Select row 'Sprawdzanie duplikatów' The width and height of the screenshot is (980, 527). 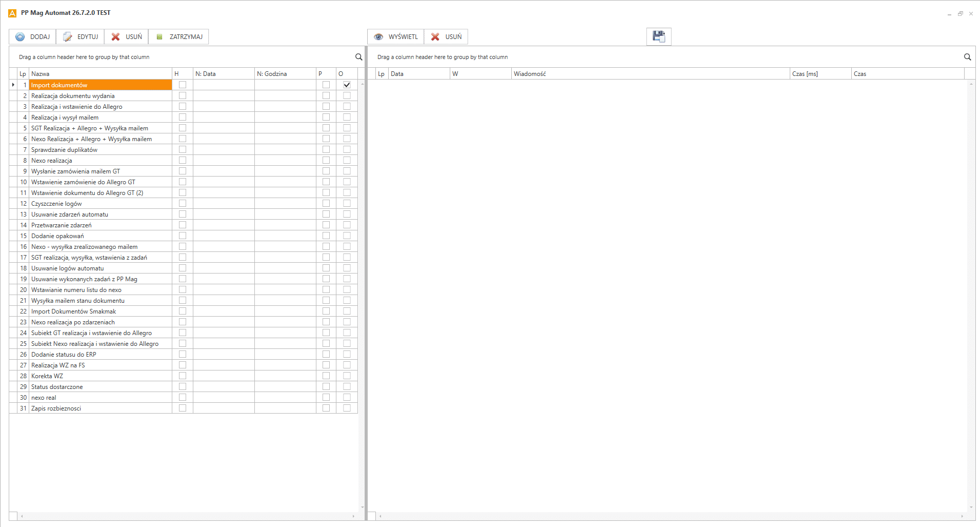click(x=184, y=149)
